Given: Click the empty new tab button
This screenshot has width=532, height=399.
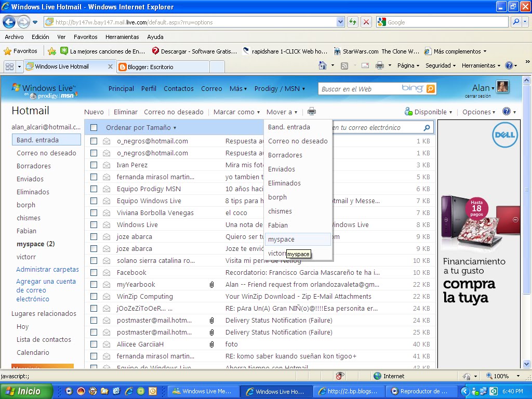Looking at the screenshot, I should tap(217, 67).
